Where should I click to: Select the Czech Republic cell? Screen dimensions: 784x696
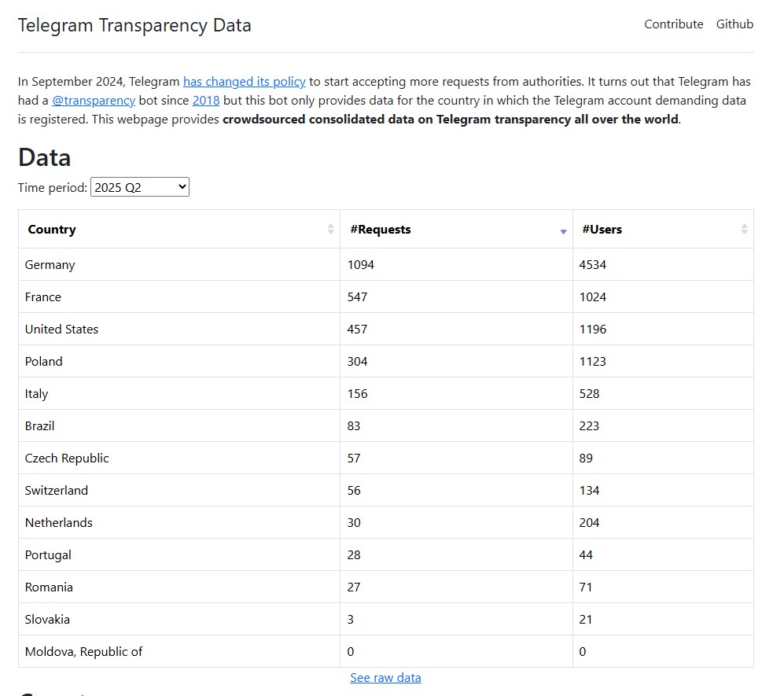tap(67, 458)
